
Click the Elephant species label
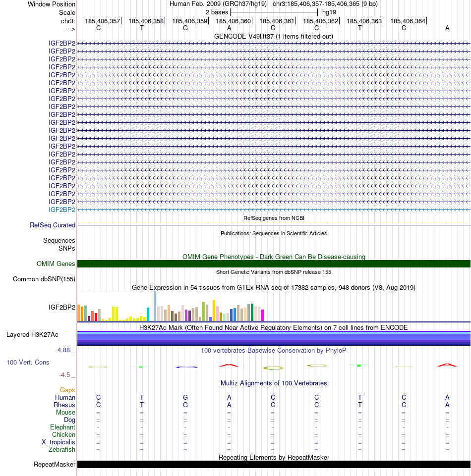coord(62,427)
